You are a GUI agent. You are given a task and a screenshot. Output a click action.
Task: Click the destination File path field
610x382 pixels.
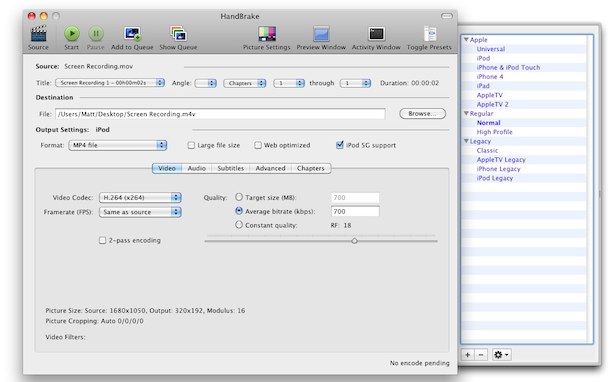220,114
